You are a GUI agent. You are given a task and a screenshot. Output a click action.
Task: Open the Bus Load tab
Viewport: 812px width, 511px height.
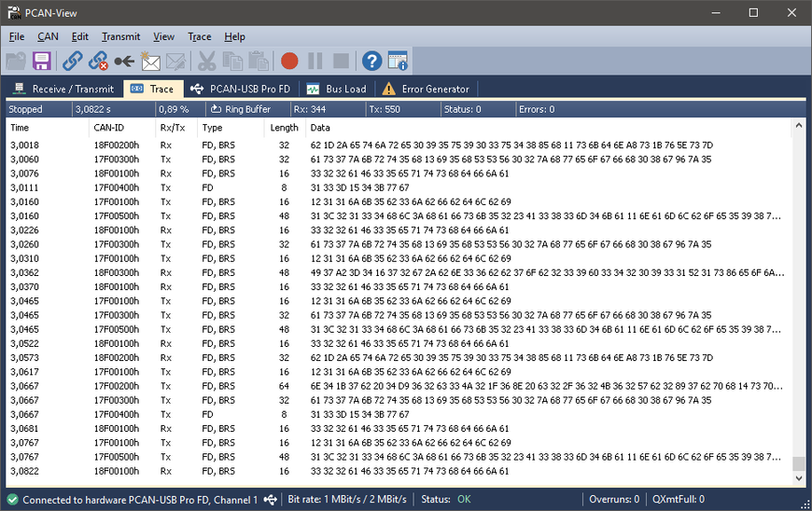336,89
